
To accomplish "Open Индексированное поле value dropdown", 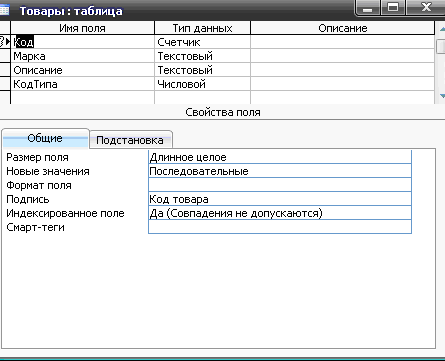I will 280,213.
